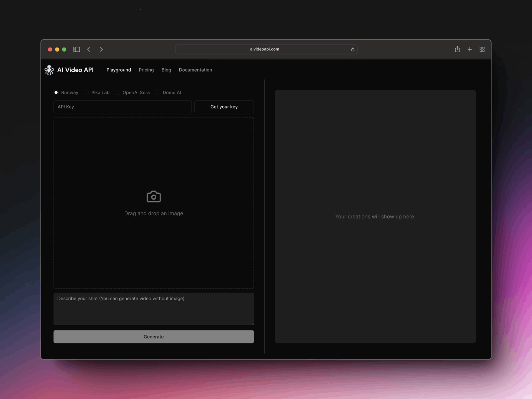Navigate to the Documentation section

(196, 70)
